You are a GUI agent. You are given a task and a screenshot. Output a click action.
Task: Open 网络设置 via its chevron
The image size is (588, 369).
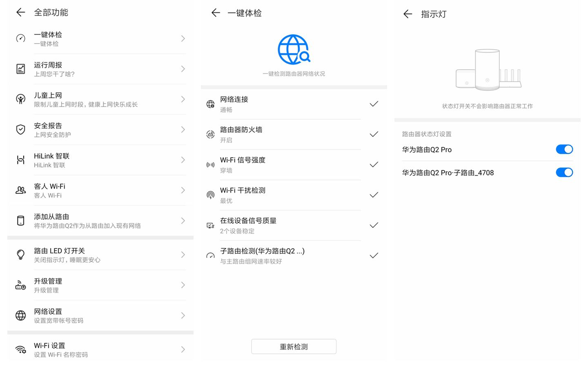click(x=183, y=315)
